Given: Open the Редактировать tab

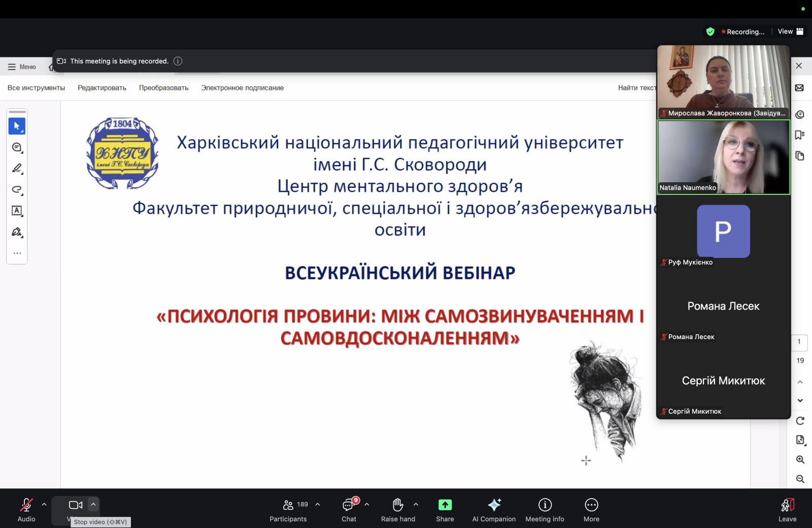Looking at the screenshot, I should pos(102,88).
